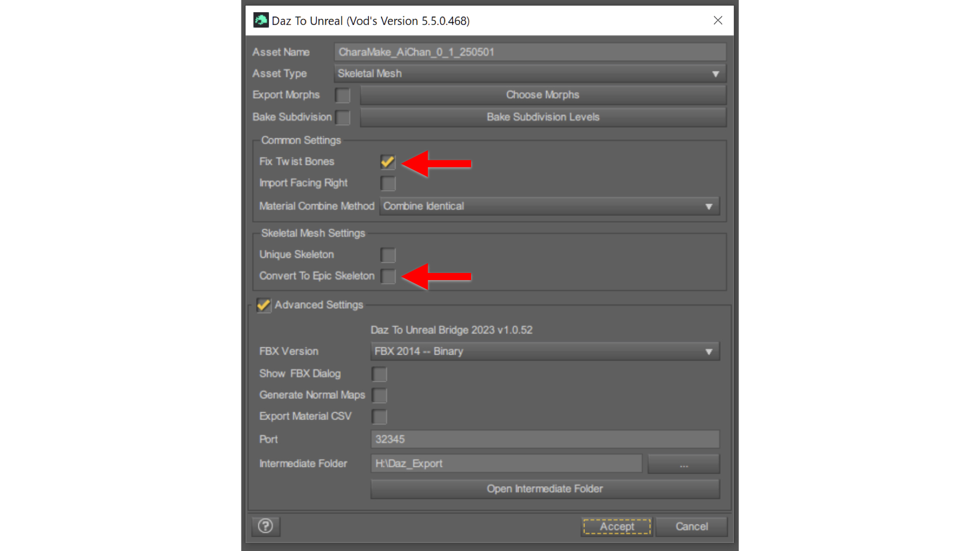Enable the Unique Skeleton checkbox

(x=388, y=255)
